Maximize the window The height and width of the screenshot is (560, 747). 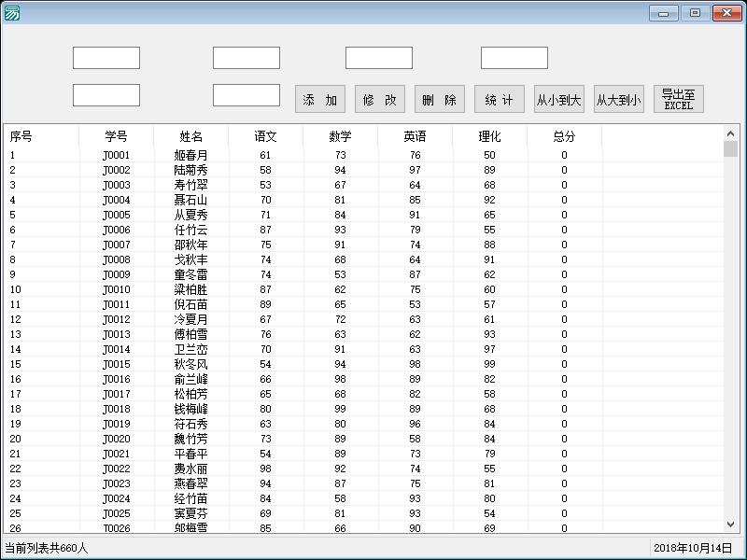tap(695, 13)
